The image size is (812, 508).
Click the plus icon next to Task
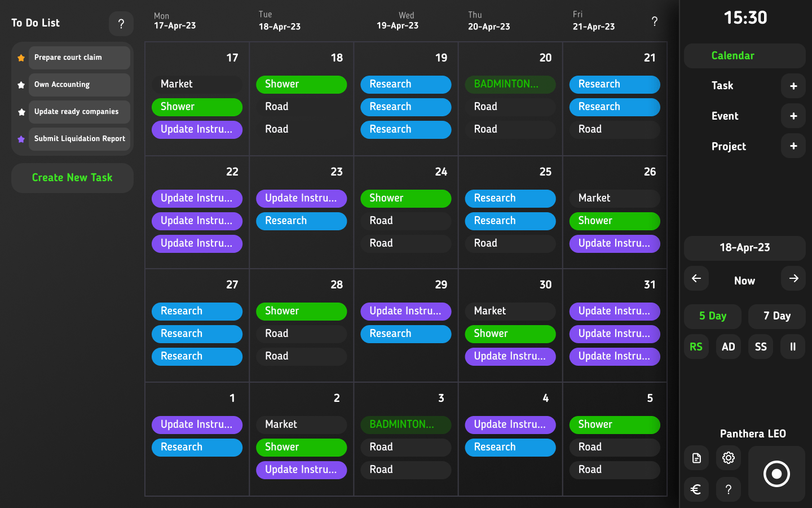click(793, 86)
